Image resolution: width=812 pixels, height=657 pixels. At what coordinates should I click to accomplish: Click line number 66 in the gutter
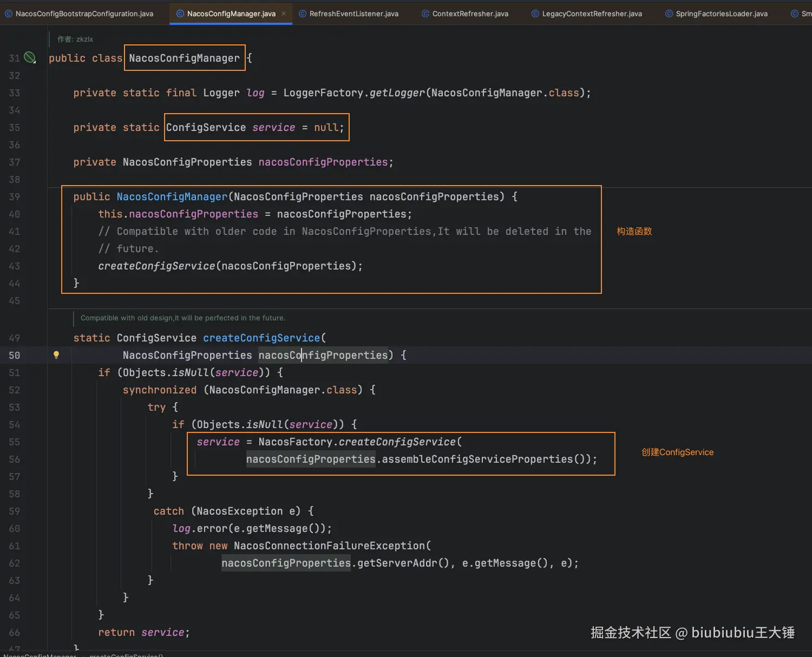click(14, 632)
